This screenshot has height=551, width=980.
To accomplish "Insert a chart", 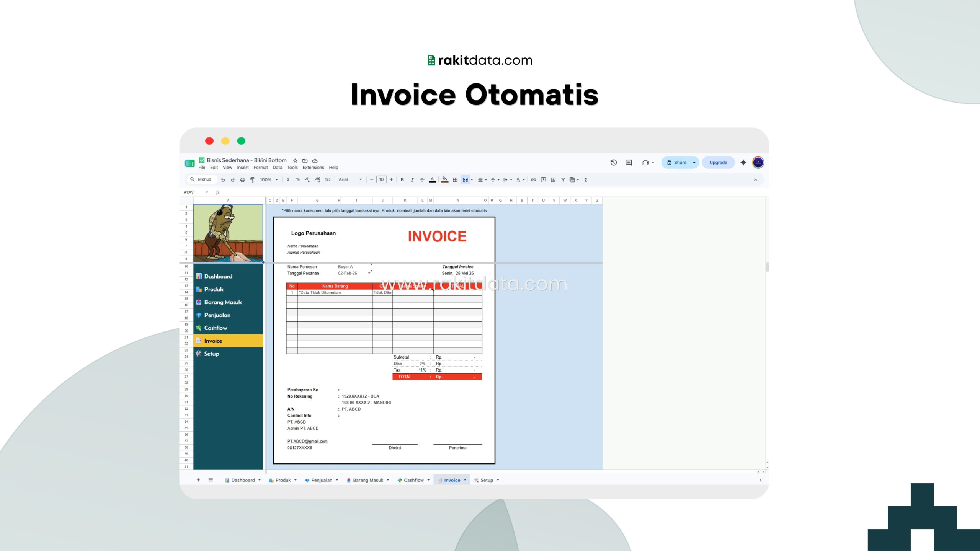I will (553, 179).
